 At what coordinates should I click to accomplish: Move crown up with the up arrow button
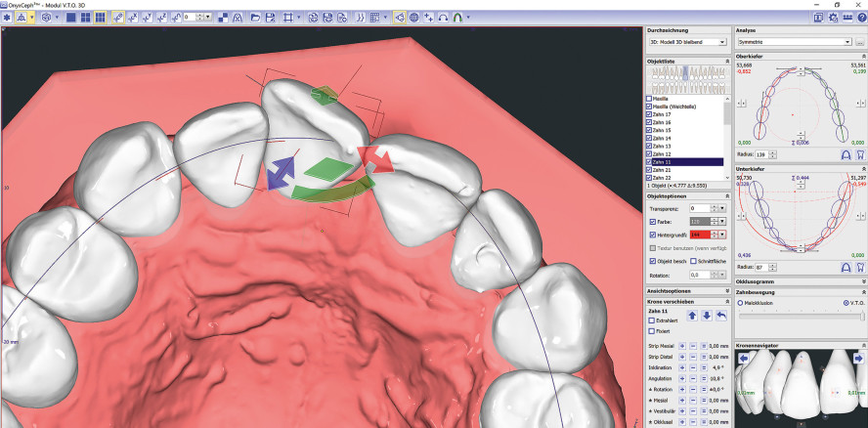click(x=692, y=316)
